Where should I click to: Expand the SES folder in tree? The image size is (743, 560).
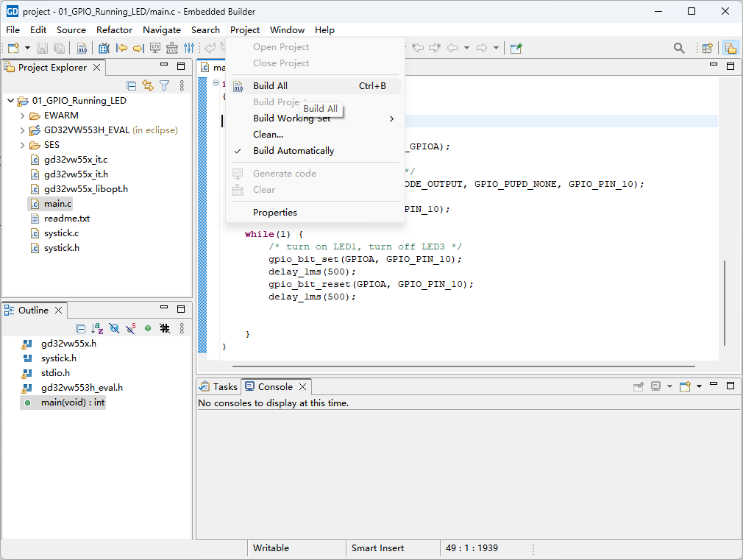pyautogui.click(x=23, y=145)
